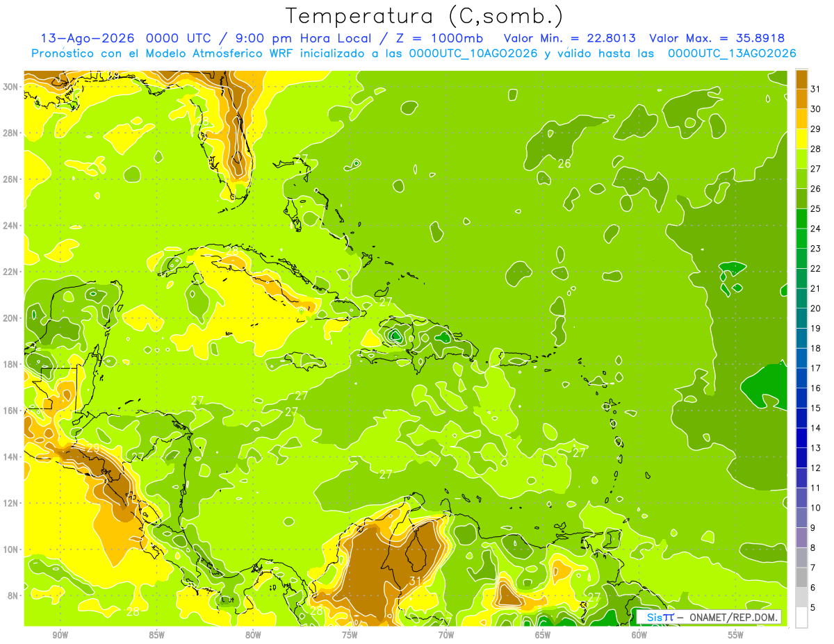Click the blue legend swatch between 16 and 17
Image resolution: width=834 pixels, height=644 pixels.
(802, 379)
